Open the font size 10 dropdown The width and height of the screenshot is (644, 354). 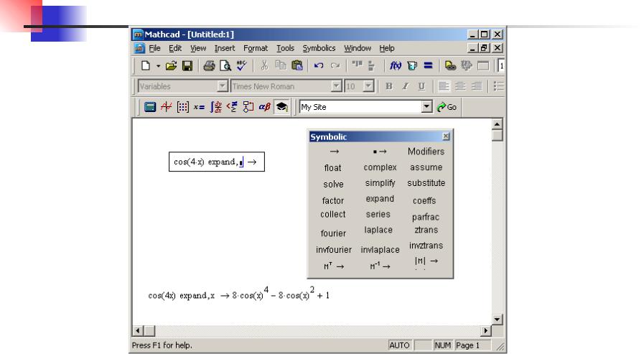pos(368,86)
